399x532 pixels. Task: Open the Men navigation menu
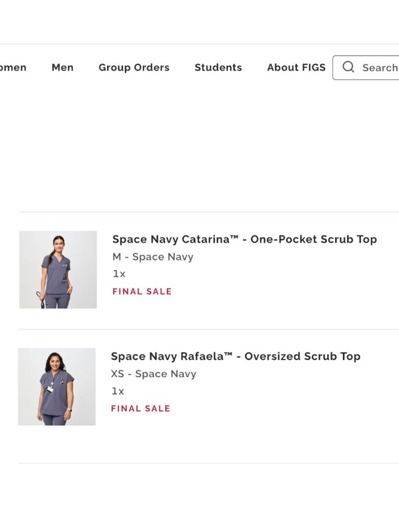point(63,67)
